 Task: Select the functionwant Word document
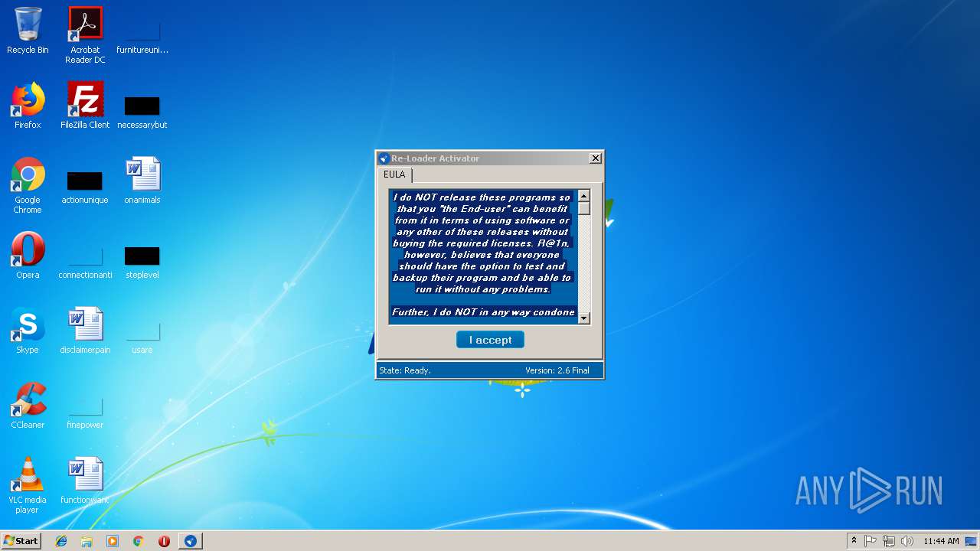[85, 481]
